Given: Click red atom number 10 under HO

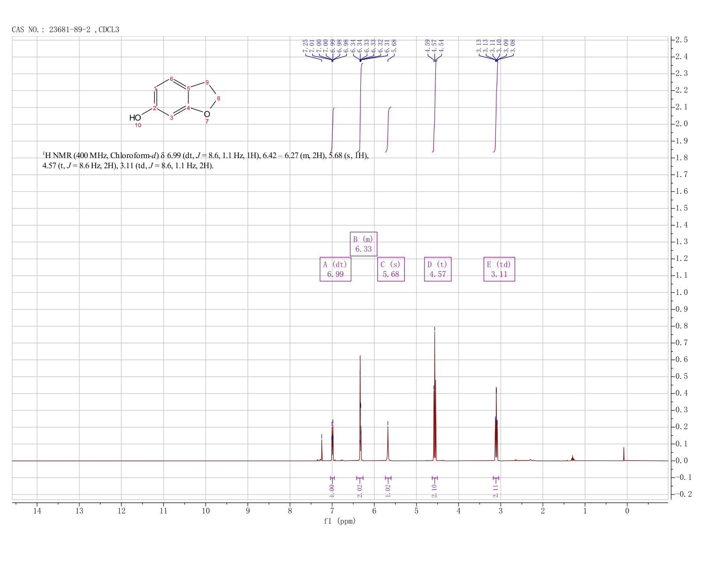Looking at the screenshot, I should pos(138,125).
